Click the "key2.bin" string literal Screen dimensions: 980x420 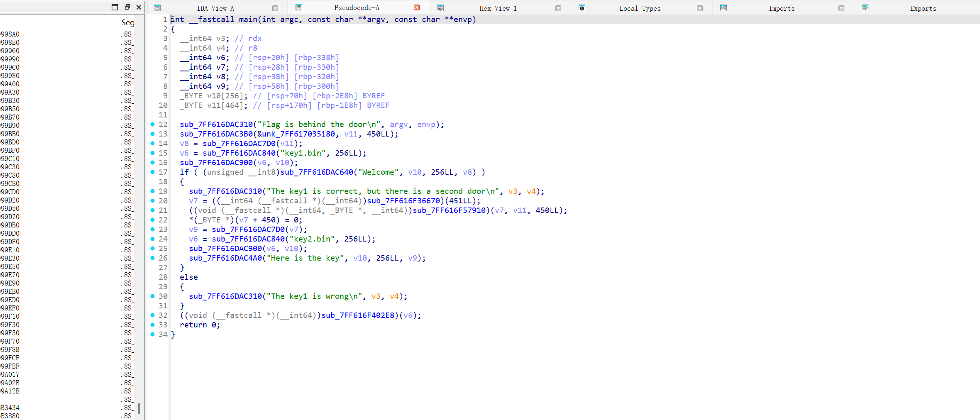[x=313, y=239]
